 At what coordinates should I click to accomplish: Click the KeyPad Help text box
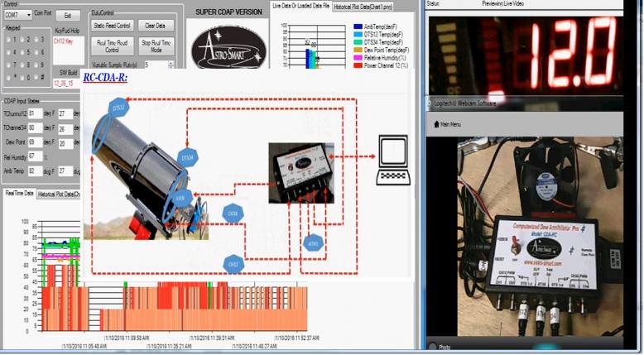pyautogui.click(x=69, y=50)
